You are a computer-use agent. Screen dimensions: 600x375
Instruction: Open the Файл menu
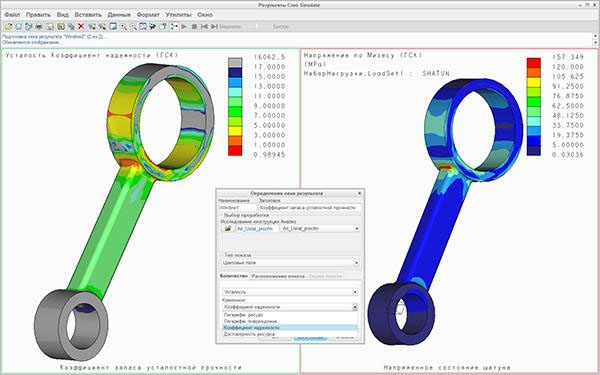tap(12, 15)
